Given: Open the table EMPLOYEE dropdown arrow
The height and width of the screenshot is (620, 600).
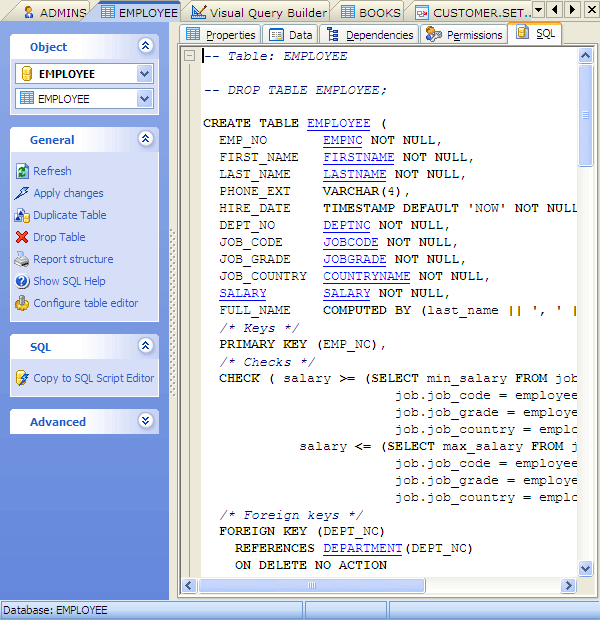Looking at the screenshot, I should (144, 98).
